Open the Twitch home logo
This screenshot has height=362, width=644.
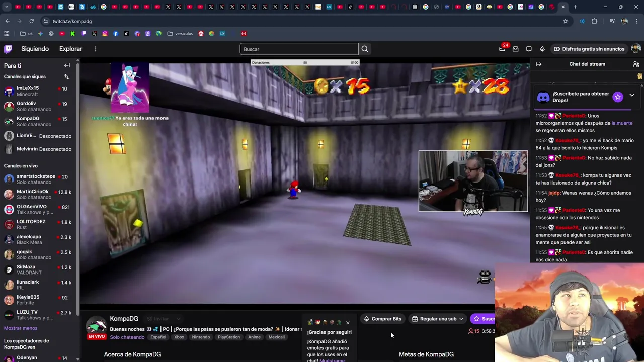coord(8,49)
